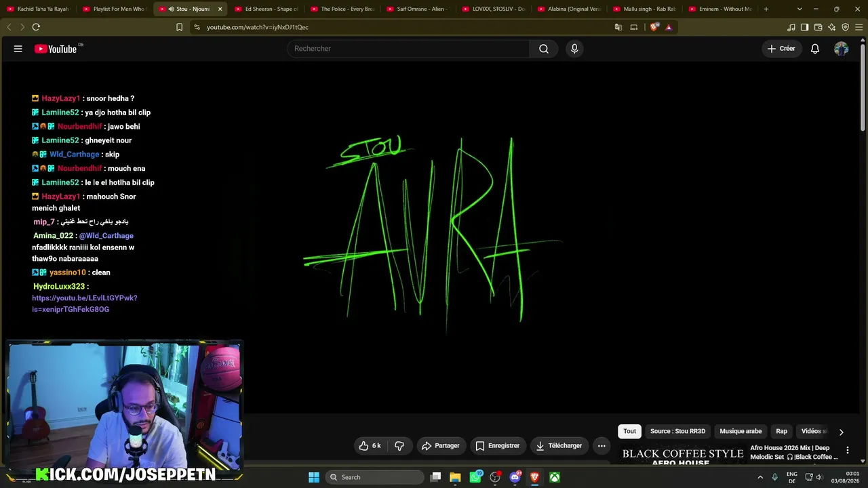
Task: Open the YouTube guide hamburger menu
Action: pos(18,49)
